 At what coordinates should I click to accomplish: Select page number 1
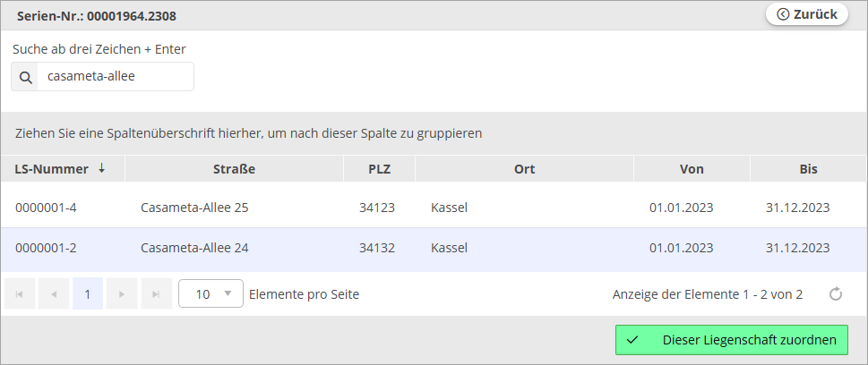88,293
